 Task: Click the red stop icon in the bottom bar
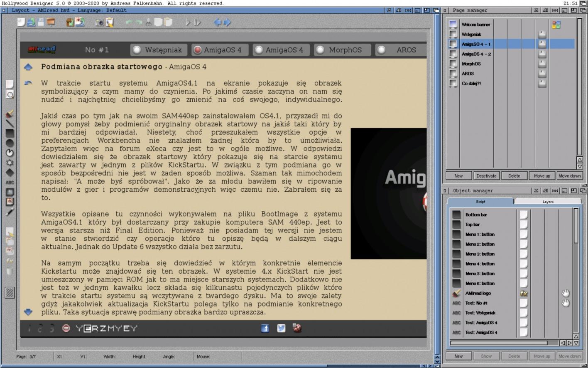pos(66,328)
